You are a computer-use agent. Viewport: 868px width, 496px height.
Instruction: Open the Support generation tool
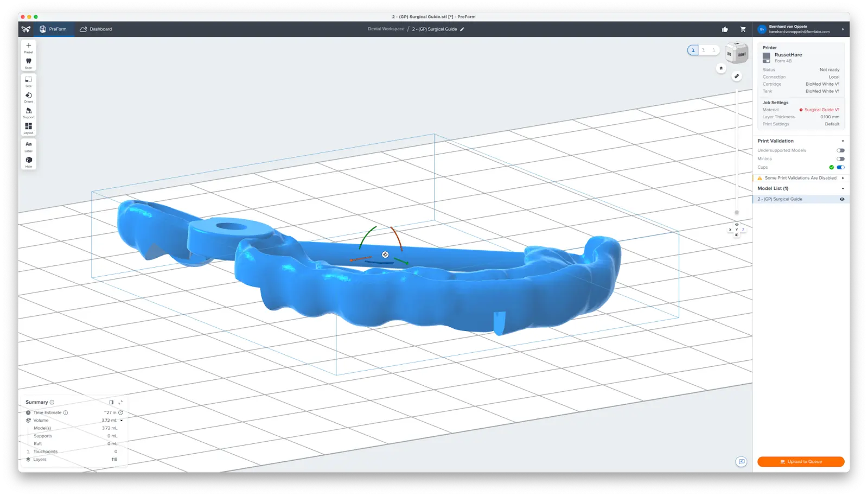28,112
